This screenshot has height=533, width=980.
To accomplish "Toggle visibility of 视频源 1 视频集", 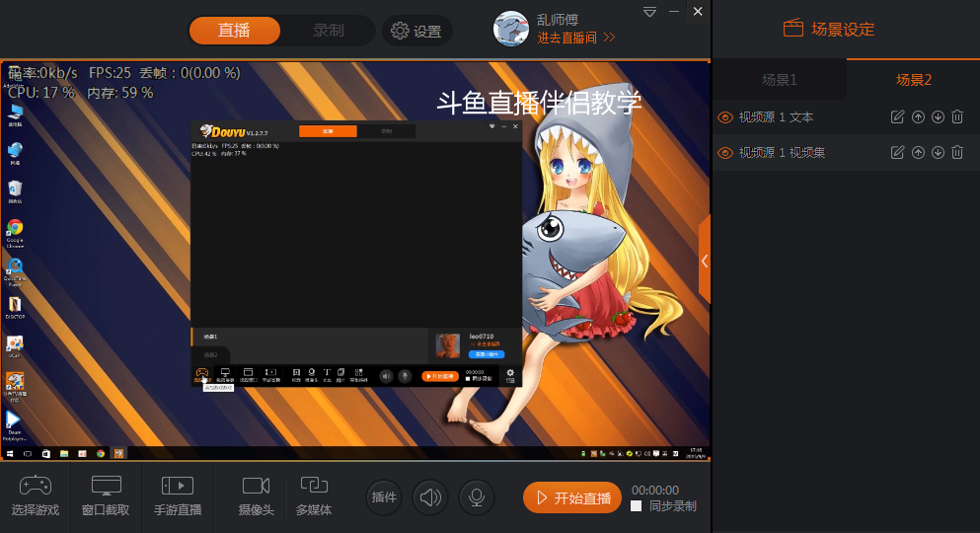I will coord(725,152).
